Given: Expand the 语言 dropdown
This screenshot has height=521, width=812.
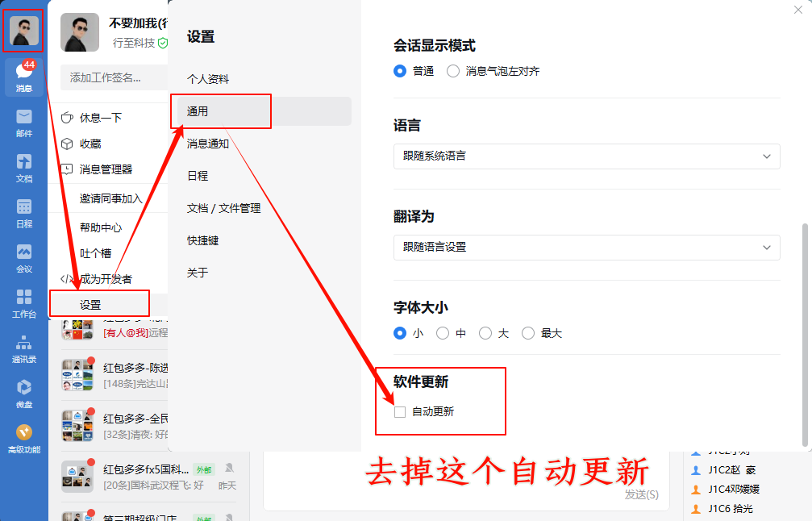Looking at the screenshot, I should pos(586,156).
